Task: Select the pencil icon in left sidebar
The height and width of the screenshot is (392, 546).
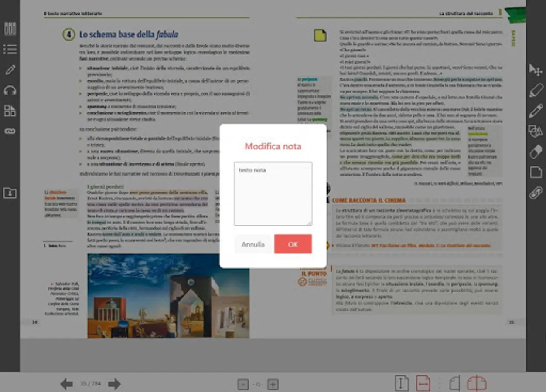Action: click(10, 70)
